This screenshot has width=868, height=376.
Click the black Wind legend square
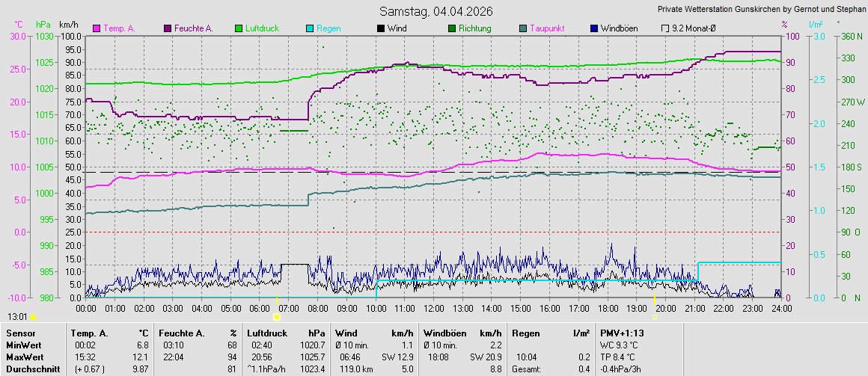(x=381, y=28)
